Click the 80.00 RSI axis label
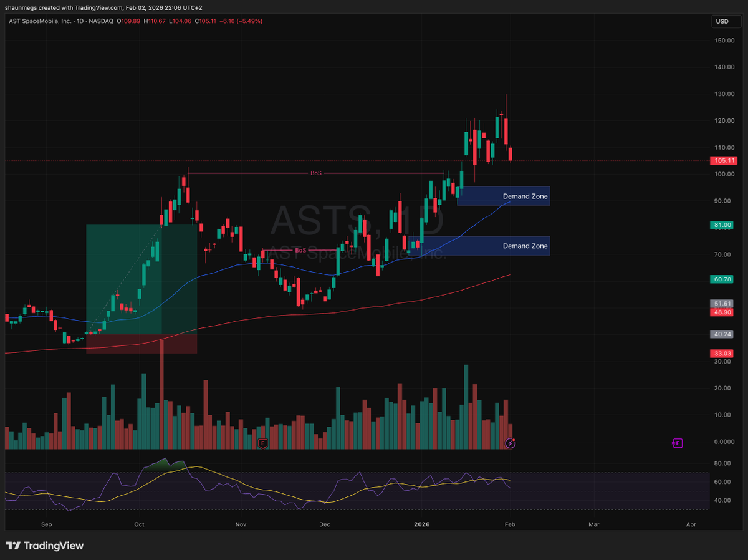 point(722,463)
